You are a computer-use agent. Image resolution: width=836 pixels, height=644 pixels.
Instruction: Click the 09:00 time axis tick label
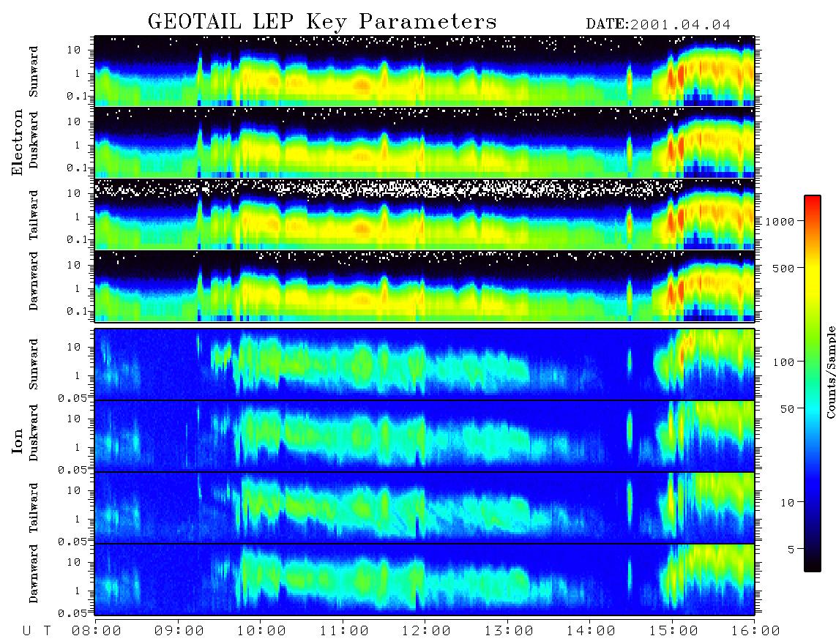coord(179,631)
